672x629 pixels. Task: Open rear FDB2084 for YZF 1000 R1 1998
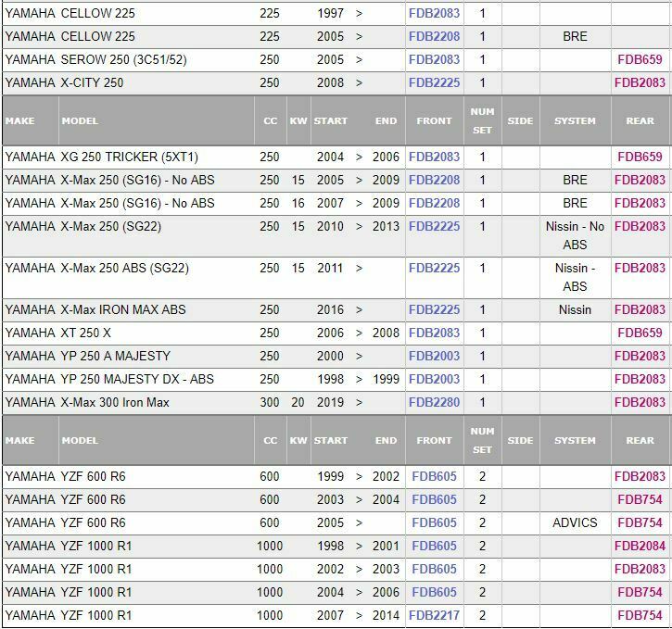(x=640, y=546)
